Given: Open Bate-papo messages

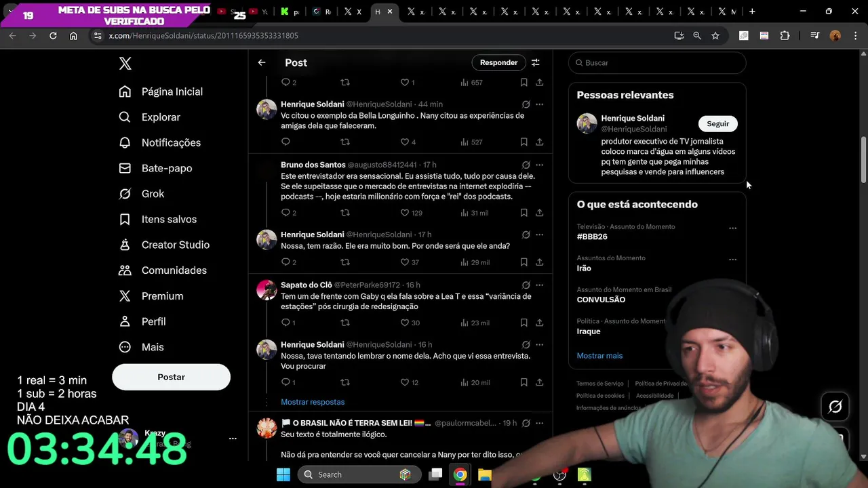Looking at the screenshot, I should coord(156,168).
